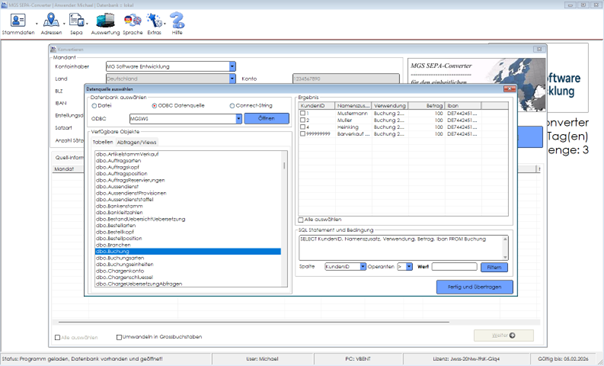Click the Sprache flags icon
This screenshot has height=366, width=604.
point(133,20)
